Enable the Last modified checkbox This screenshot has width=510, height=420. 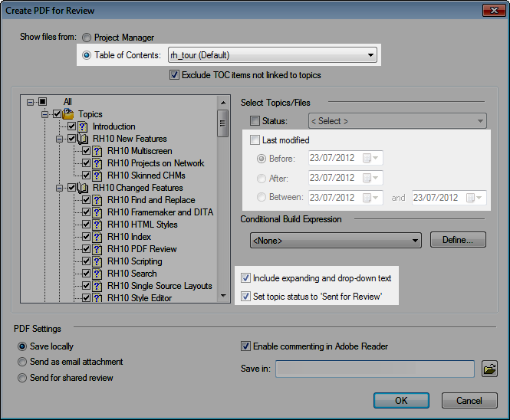pyautogui.click(x=255, y=140)
